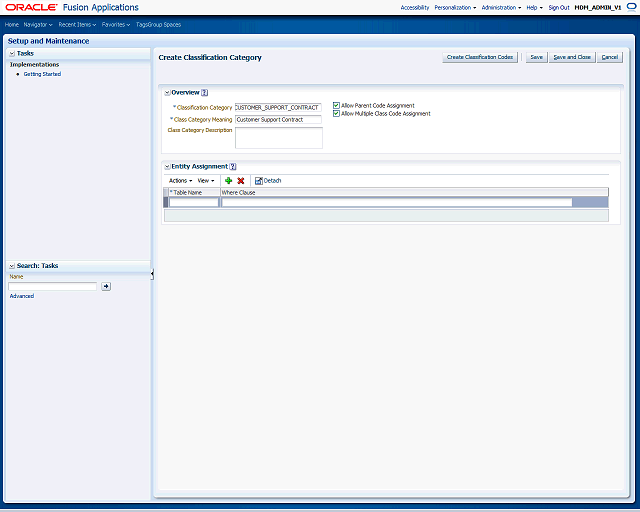This screenshot has width=640, height=512.
Task: Click the Create Classification Codes button
Action: click(x=480, y=57)
